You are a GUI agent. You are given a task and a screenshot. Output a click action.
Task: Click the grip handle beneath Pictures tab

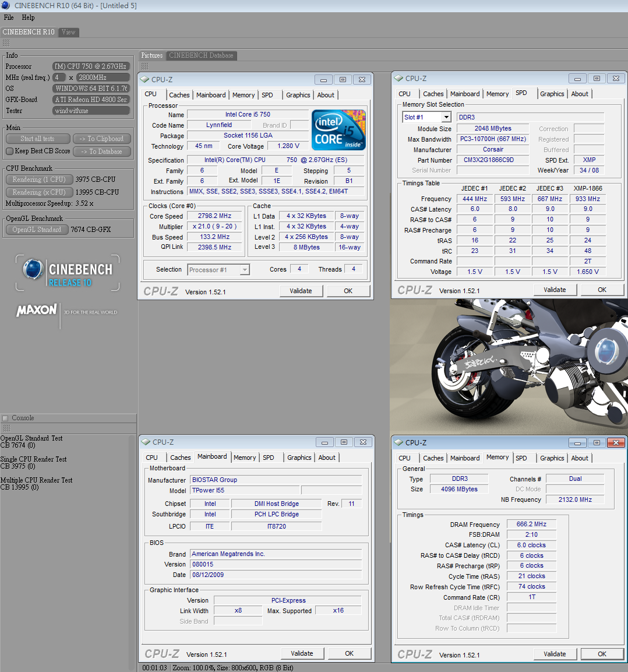point(145,66)
